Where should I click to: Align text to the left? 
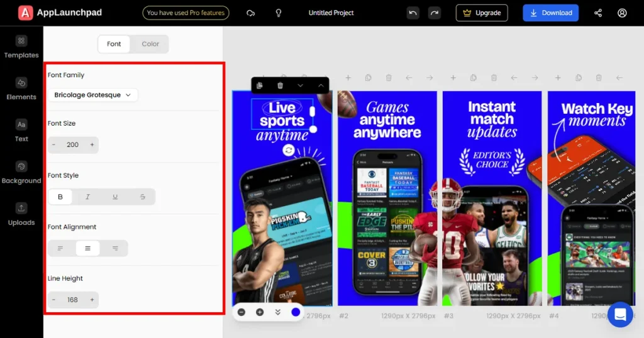(60, 248)
